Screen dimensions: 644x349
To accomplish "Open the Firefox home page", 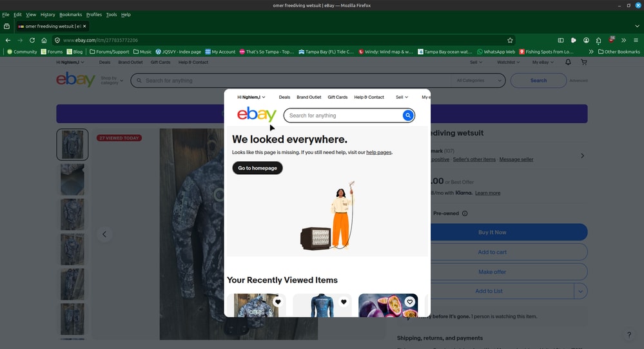I will 44,40.
